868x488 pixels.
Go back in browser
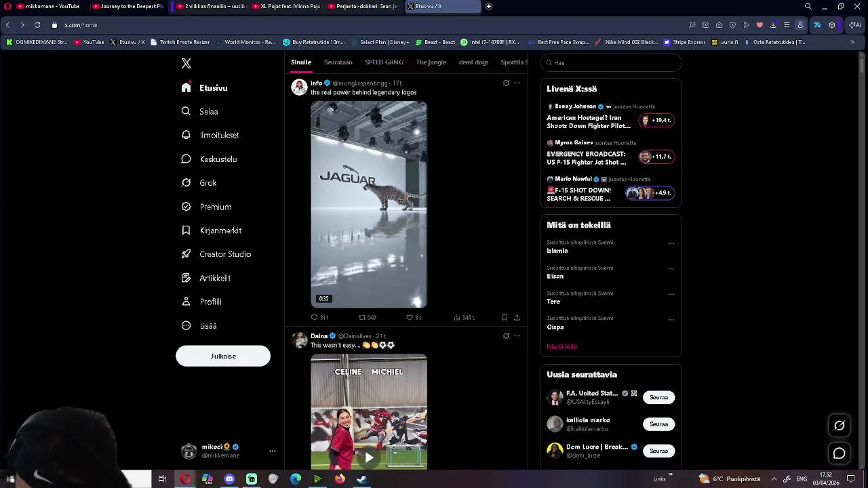[7, 25]
